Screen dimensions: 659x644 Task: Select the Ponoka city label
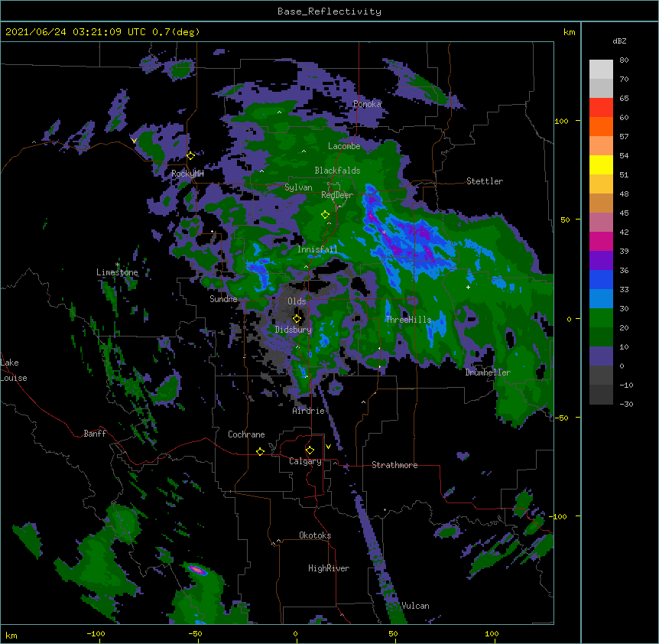367,104
